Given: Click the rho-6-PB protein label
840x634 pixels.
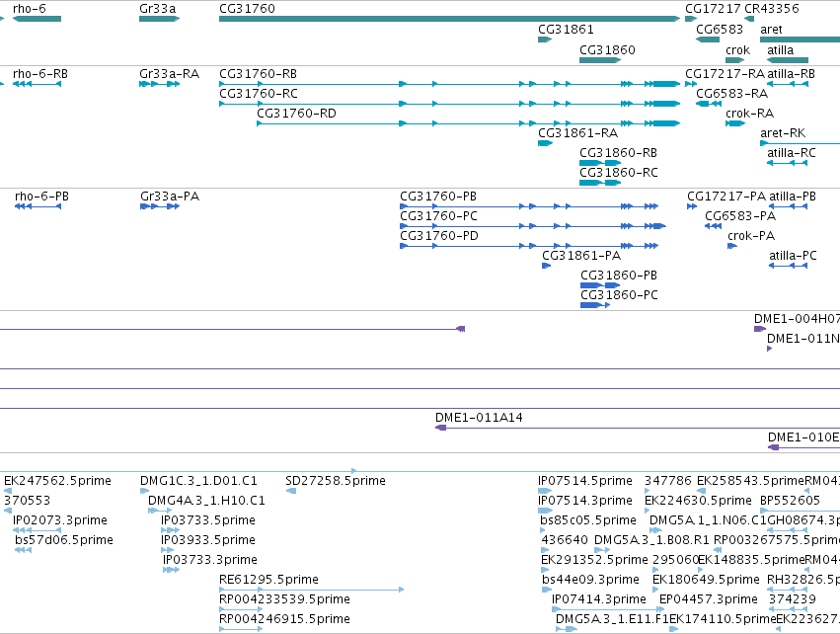Looking at the screenshot, I should tap(41, 197).
